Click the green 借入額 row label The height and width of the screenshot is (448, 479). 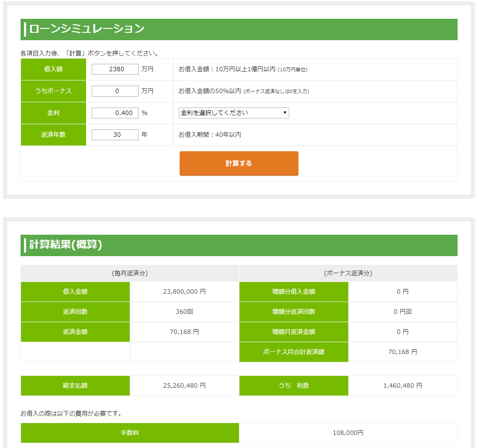click(53, 69)
